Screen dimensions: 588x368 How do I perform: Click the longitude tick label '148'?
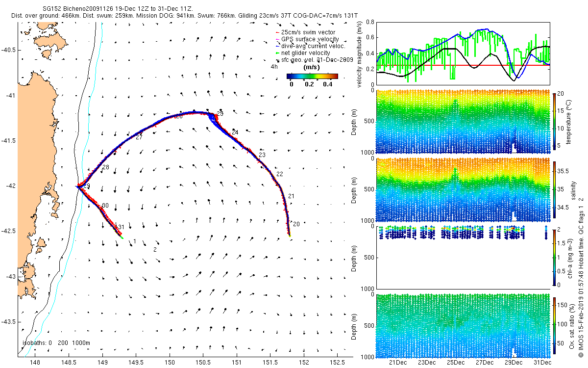tap(35, 363)
